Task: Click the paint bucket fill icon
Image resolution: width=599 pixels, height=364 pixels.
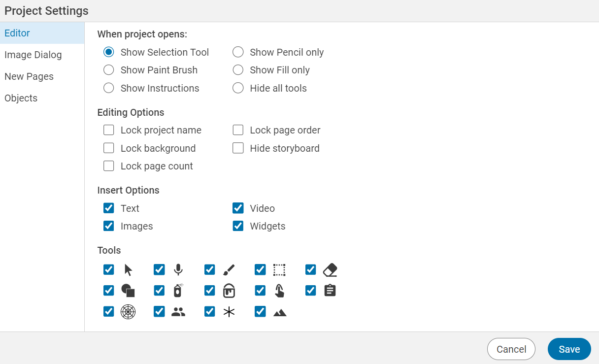Action: 229,291
